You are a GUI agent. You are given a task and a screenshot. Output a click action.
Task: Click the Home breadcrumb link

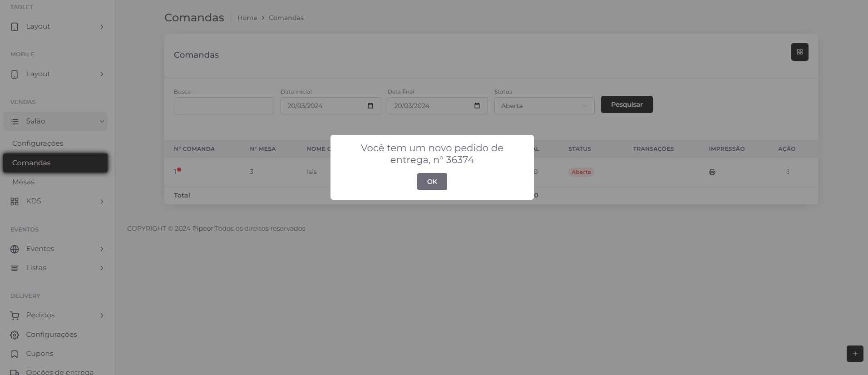coord(247,18)
